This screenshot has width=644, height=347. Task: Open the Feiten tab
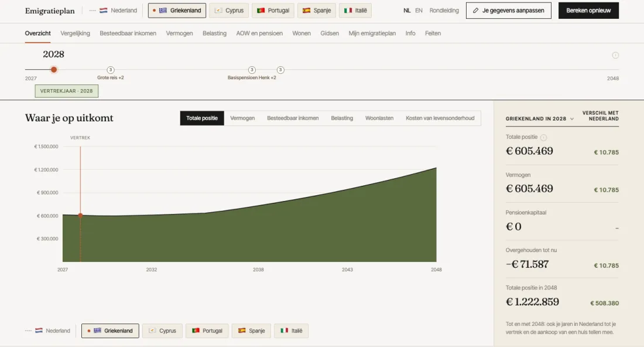point(433,33)
